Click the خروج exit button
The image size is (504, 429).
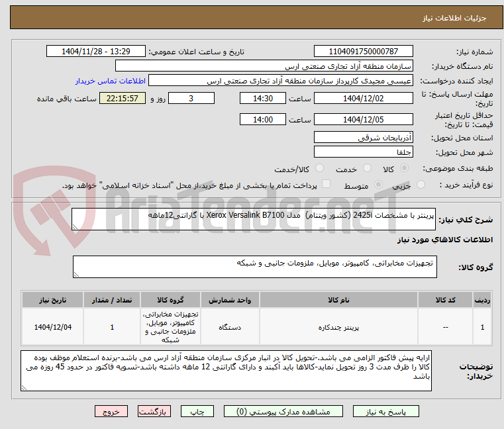click(111, 411)
